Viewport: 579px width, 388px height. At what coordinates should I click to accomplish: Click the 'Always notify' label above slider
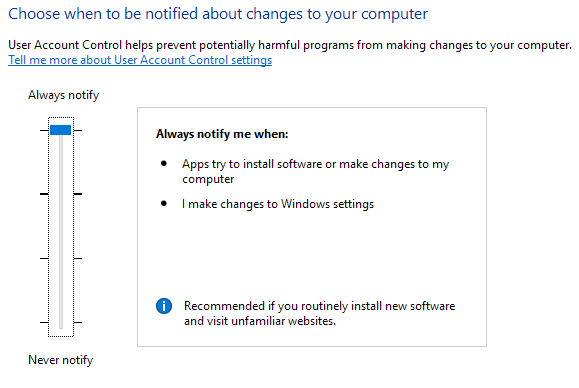[x=64, y=95]
